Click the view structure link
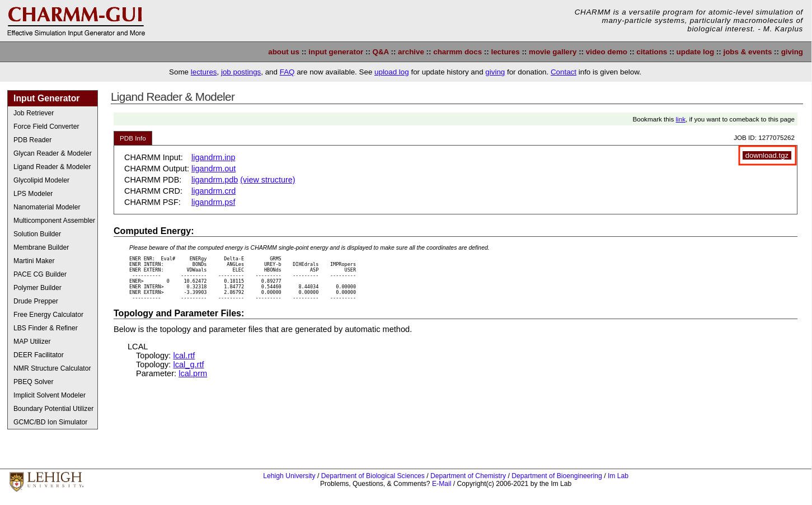 tap(267, 180)
